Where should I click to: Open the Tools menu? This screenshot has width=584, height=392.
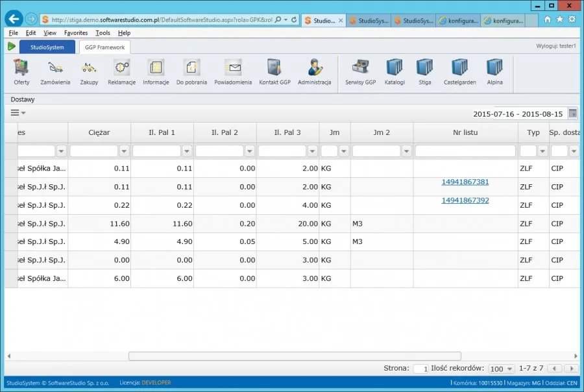point(103,33)
